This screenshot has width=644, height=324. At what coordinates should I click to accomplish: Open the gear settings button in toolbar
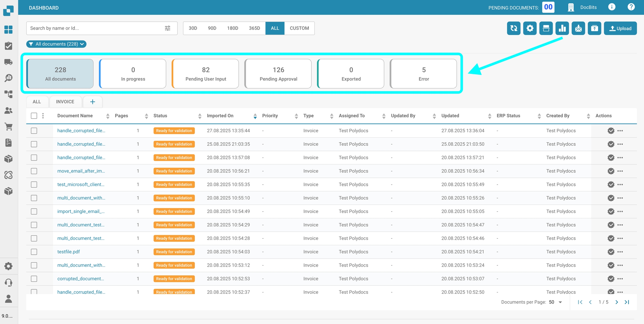click(530, 28)
